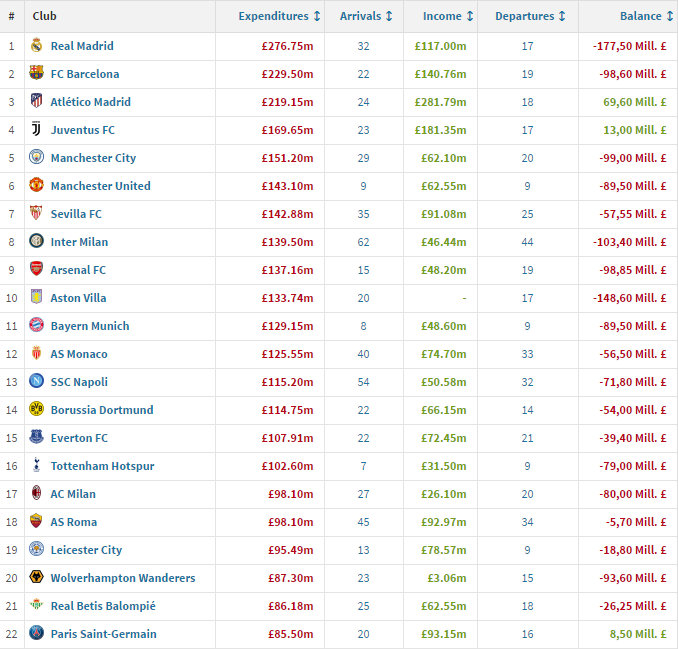Click the Paris Saint-Germain crest icon
Image resolution: width=678 pixels, height=649 pixels.
tap(37, 634)
